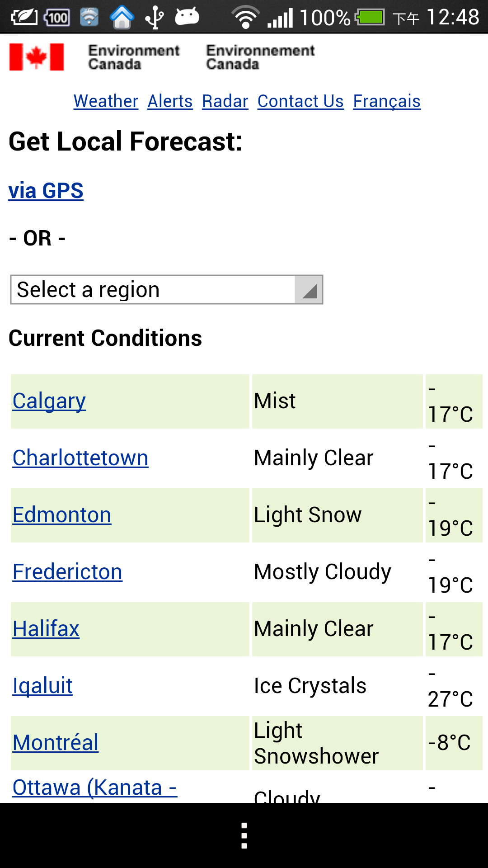Go to the Alerts page
Image resolution: width=488 pixels, height=868 pixels.
point(170,101)
